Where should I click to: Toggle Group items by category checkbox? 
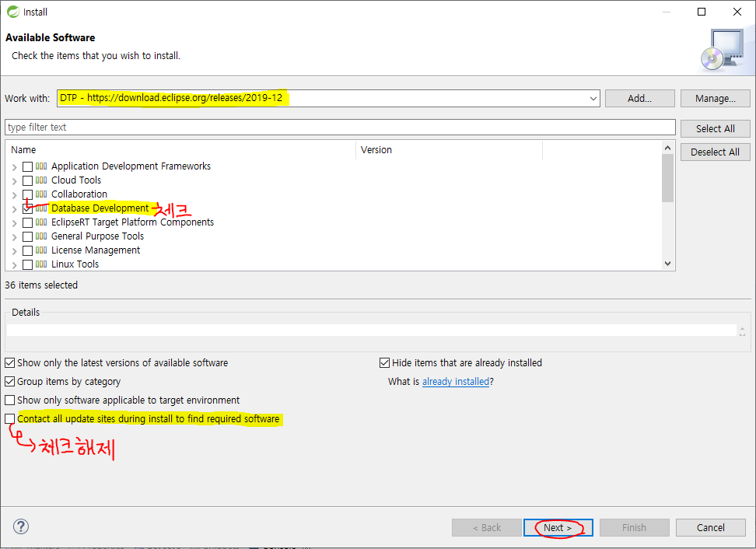coord(9,381)
